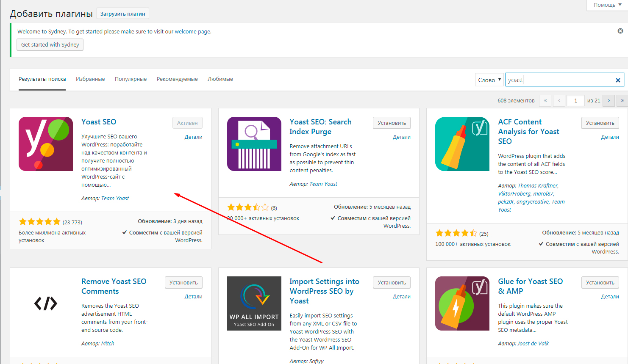Screen dimensions: 628x364
Task: Install Remove Yoast SEO Comments plugin
Action: click(x=183, y=282)
